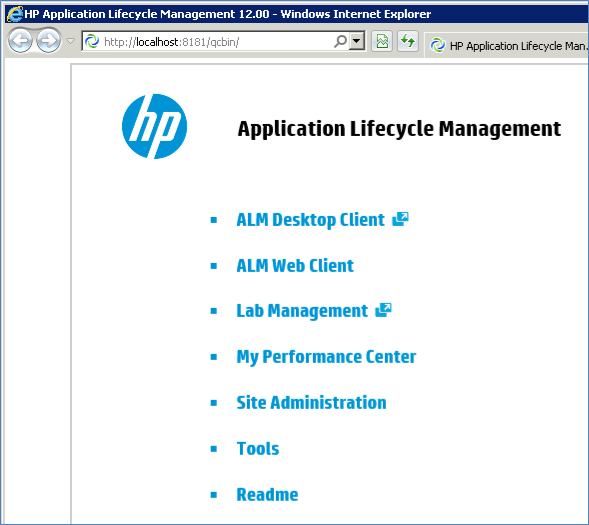Open the Lab Management link
Image resolution: width=589 pixels, height=525 pixels.
(302, 311)
